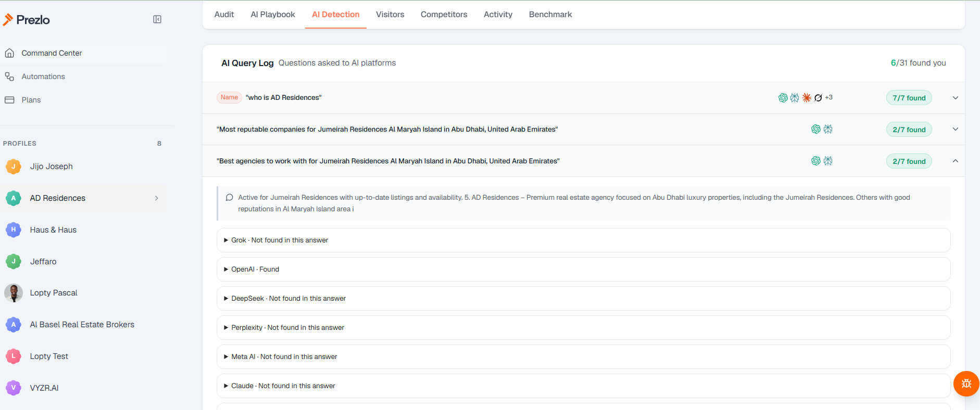Click the Grok icon in the "who is AD Residences" row
Viewport: 980px width, 410px height.
tap(818, 98)
